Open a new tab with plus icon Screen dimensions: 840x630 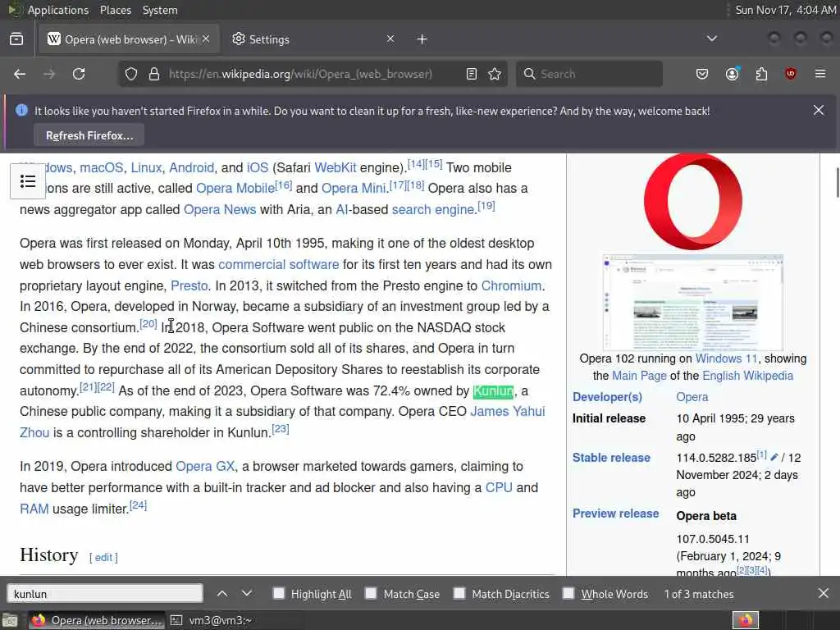click(422, 39)
